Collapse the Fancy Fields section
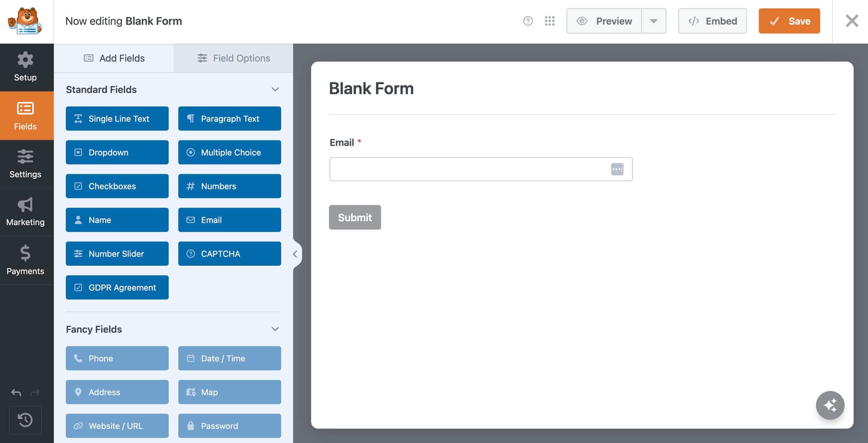The image size is (868, 443). (x=275, y=329)
